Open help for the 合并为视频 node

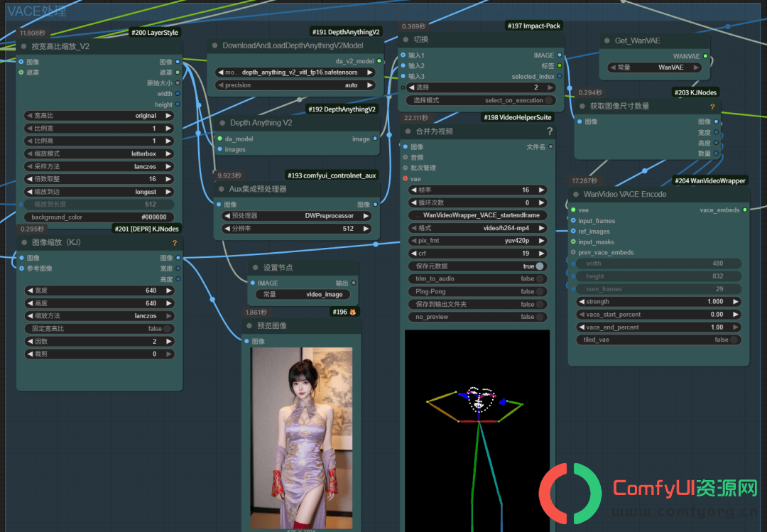pyautogui.click(x=550, y=131)
